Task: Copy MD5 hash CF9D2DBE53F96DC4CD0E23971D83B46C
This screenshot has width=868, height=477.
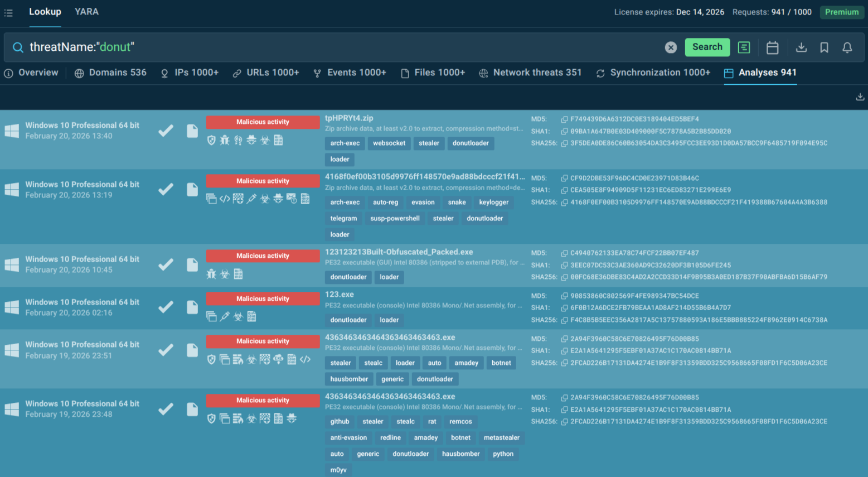Action: pos(564,178)
